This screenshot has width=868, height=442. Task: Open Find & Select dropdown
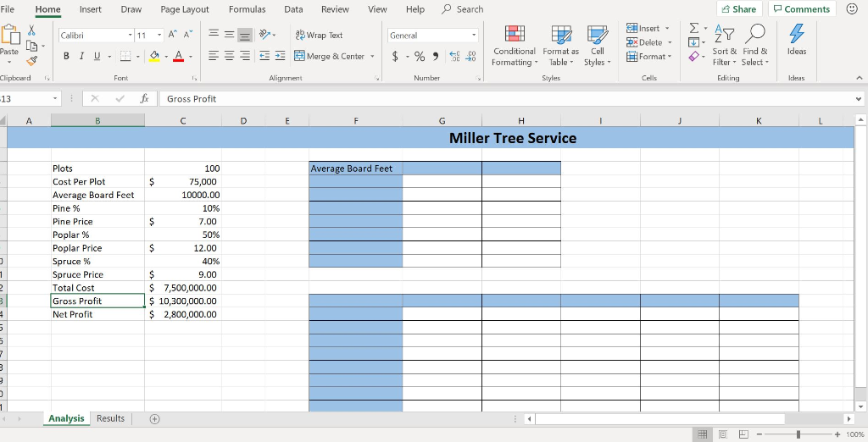point(755,46)
